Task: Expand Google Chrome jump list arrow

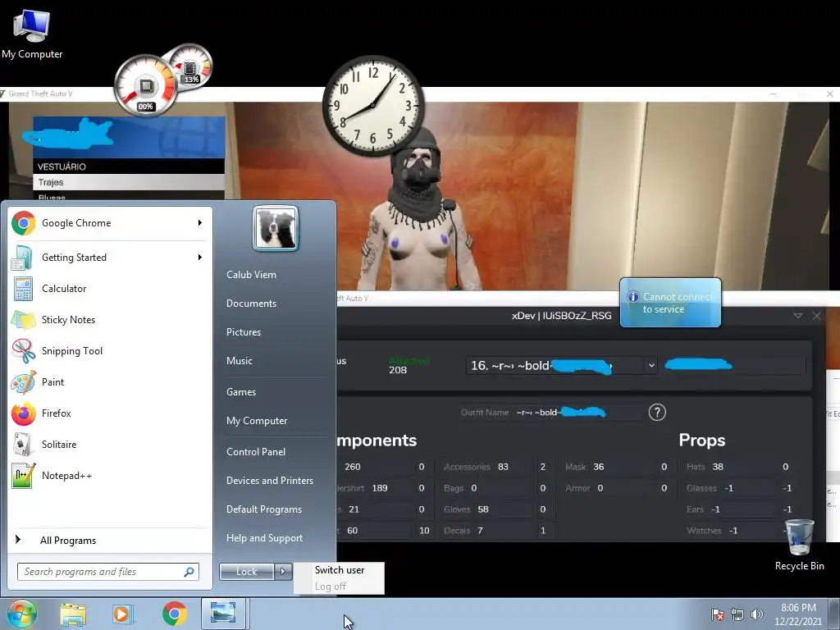Action: pos(200,223)
